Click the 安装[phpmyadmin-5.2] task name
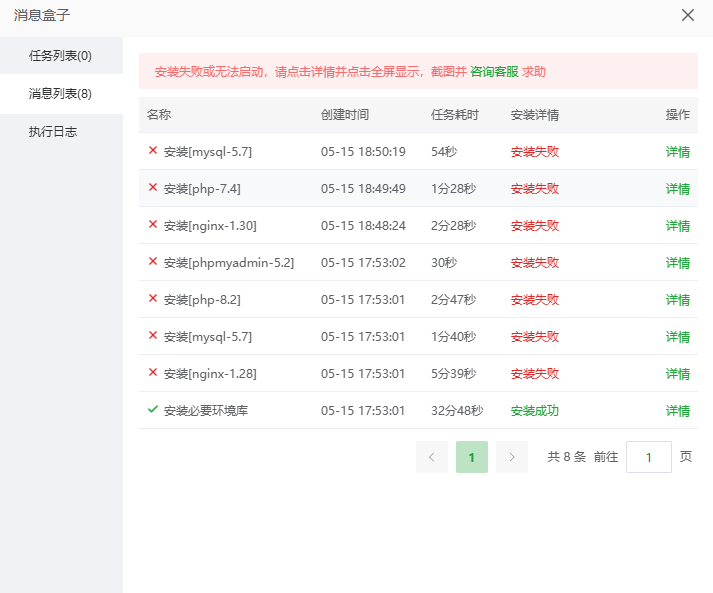Viewport: 713px width, 593px height. pos(229,262)
